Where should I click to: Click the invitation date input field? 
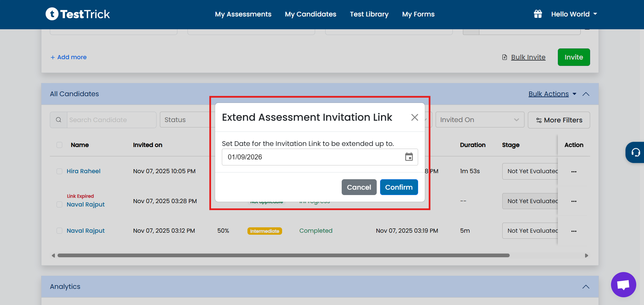320,157
